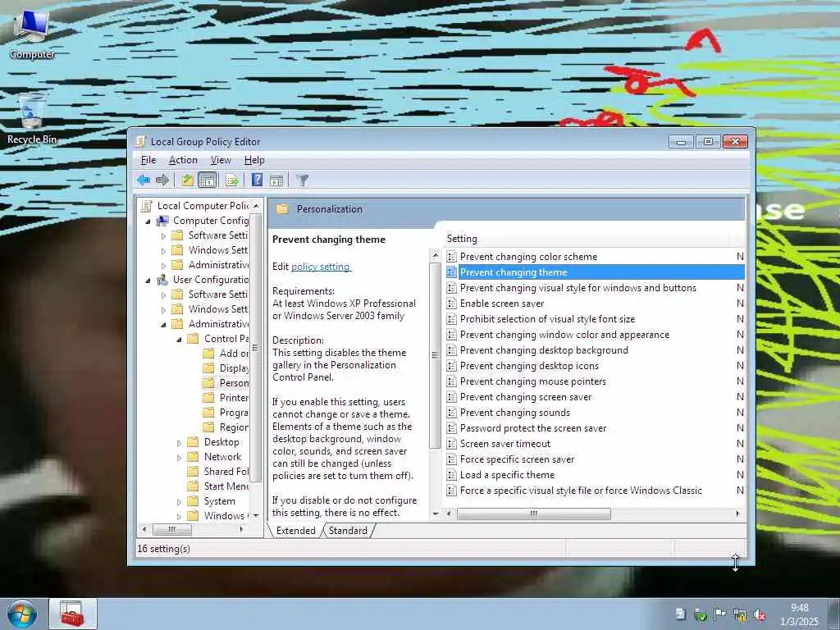Click the Export List toolbar icon
Image resolution: width=840 pixels, height=630 pixels.
(232, 180)
